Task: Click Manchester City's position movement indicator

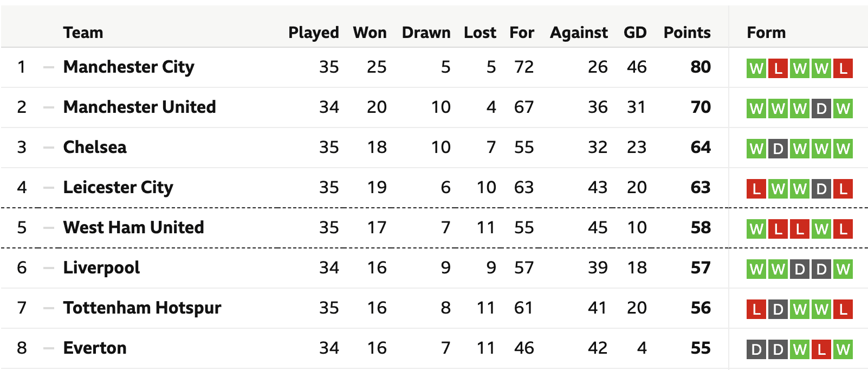Action: (x=49, y=67)
